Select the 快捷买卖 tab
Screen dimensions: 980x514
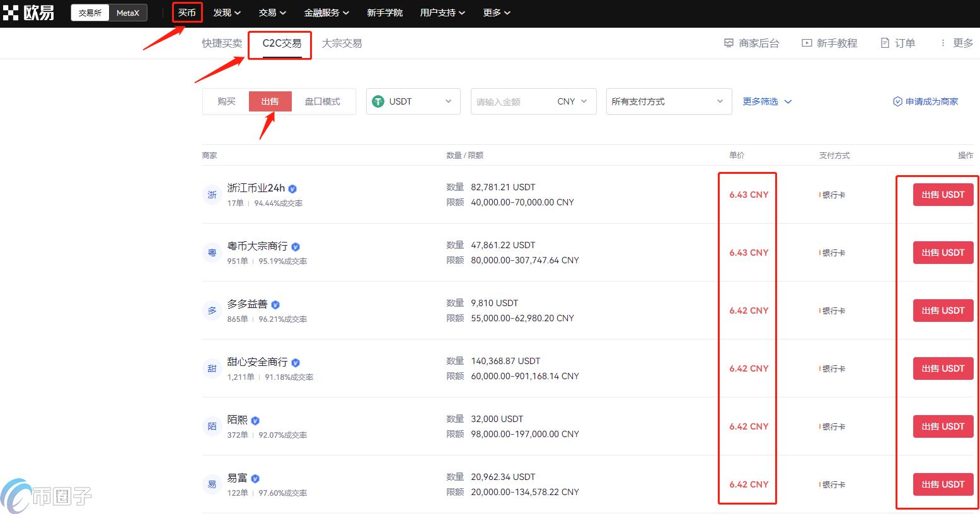point(222,43)
